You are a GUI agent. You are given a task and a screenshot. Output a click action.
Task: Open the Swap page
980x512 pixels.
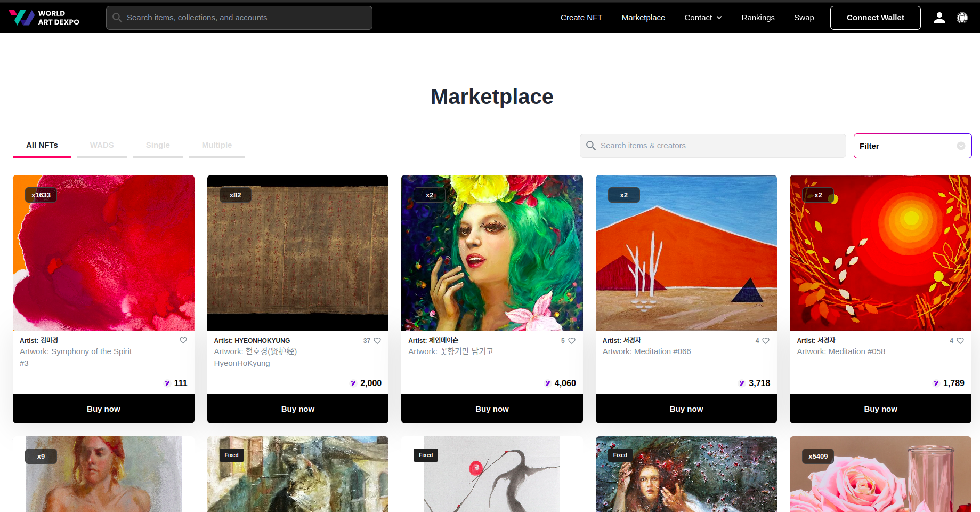(x=804, y=18)
